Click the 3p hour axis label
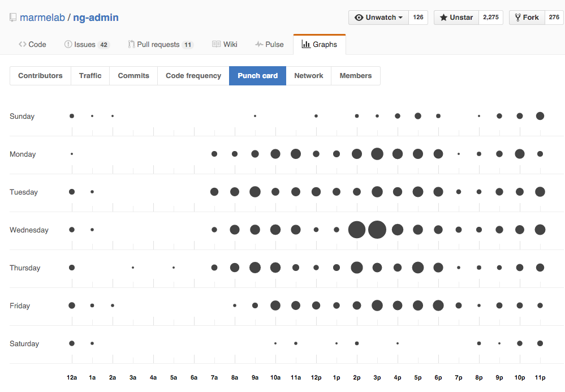 point(377,378)
